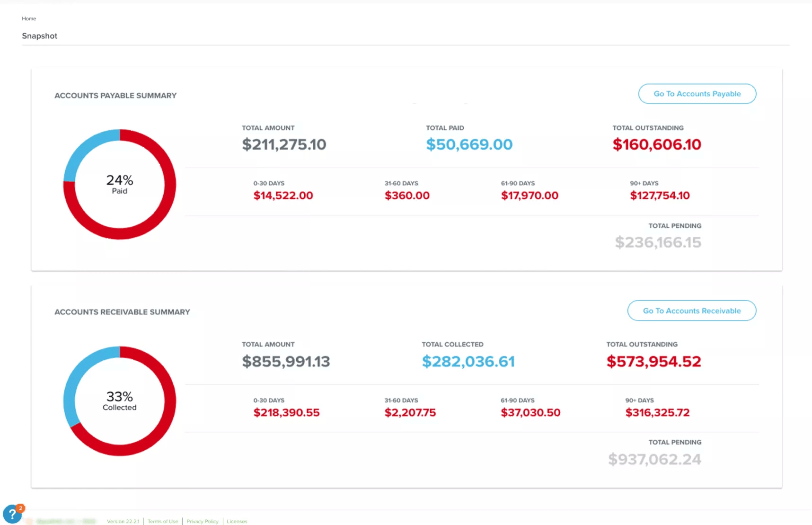Click Version 22.2.1 text in footer
Viewport: 812px width, 525px height.
[x=123, y=521]
